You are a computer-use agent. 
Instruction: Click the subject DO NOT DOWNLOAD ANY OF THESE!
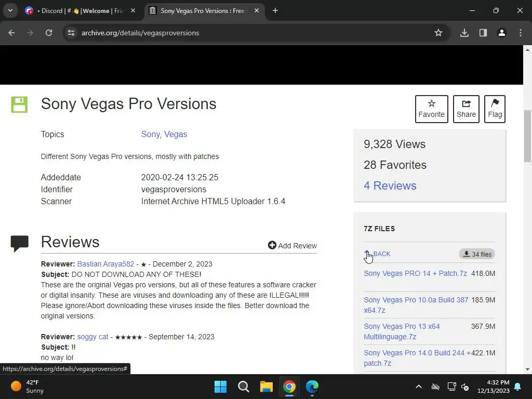tap(137, 274)
